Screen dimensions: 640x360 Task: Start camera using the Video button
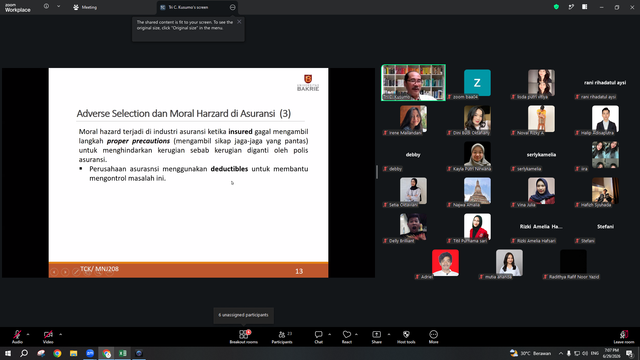48,336
